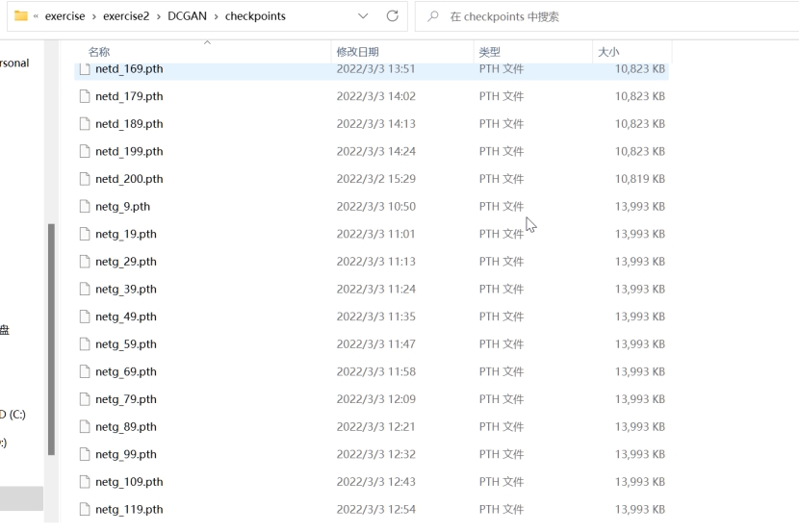Sort by 修改日期 column header
799x532 pixels.
tap(357, 52)
